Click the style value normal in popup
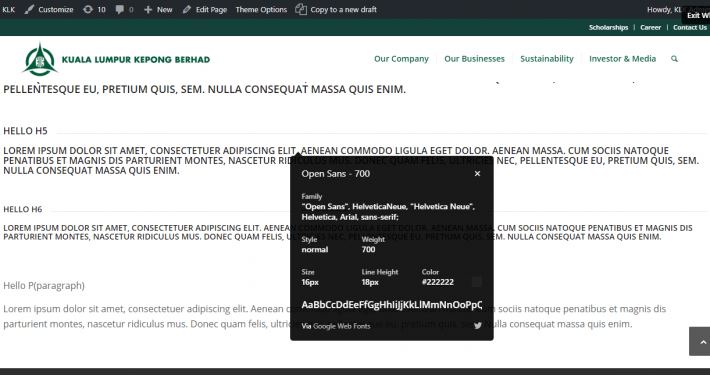 point(315,250)
